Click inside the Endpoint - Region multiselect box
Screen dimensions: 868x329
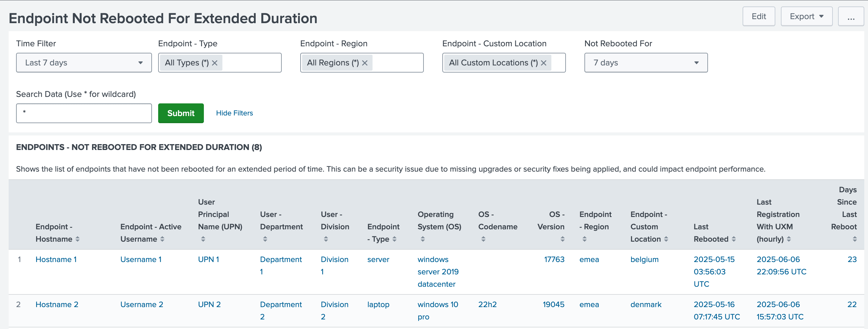(x=397, y=63)
